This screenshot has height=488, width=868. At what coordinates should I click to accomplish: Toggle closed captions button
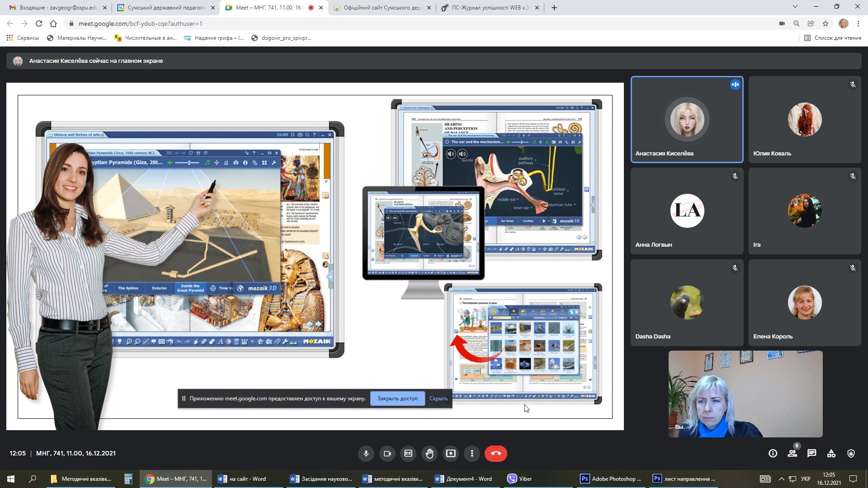point(408,454)
